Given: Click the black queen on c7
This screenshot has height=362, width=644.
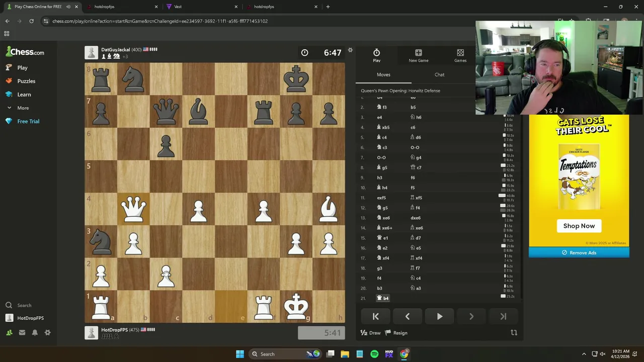Looking at the screenshot, I should (166, 112).
